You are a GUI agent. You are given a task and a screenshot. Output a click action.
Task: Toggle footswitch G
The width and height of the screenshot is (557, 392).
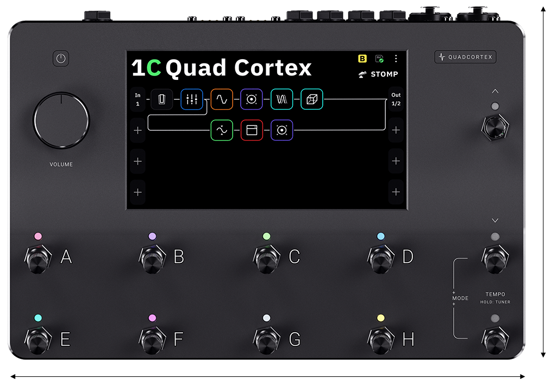266,340
